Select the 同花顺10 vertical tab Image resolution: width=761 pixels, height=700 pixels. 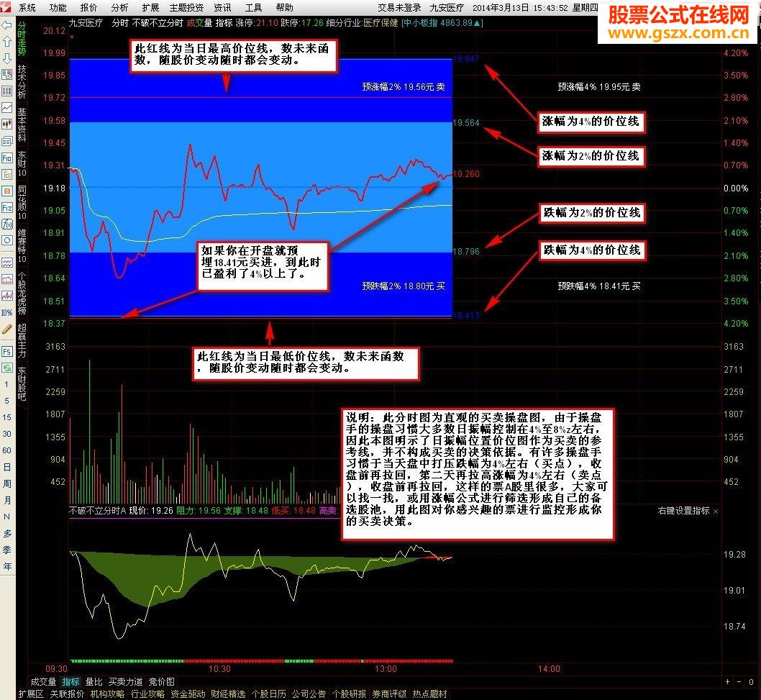pyautogui.click(x=22, y=202)
